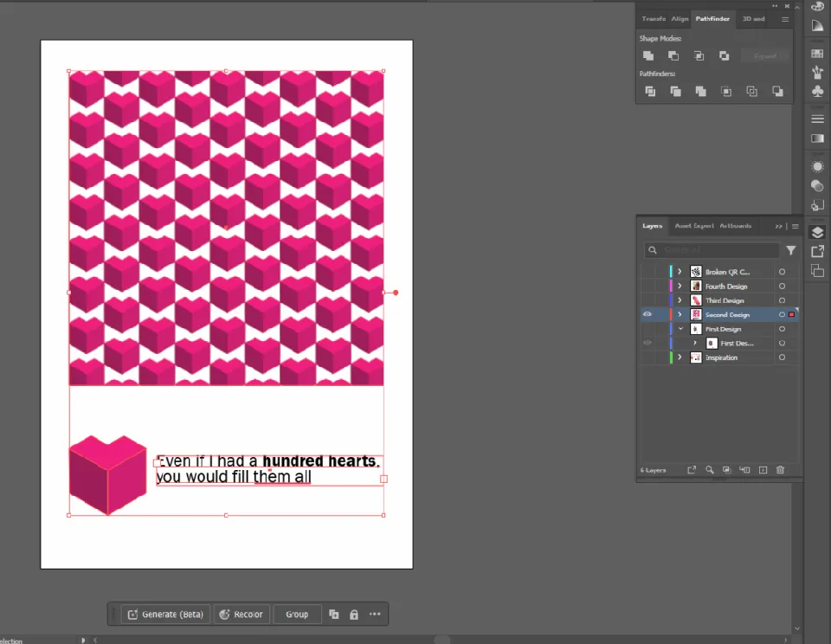Expand the Inspiration layer
The image size is (831, 644).
(x=680, y=357)
